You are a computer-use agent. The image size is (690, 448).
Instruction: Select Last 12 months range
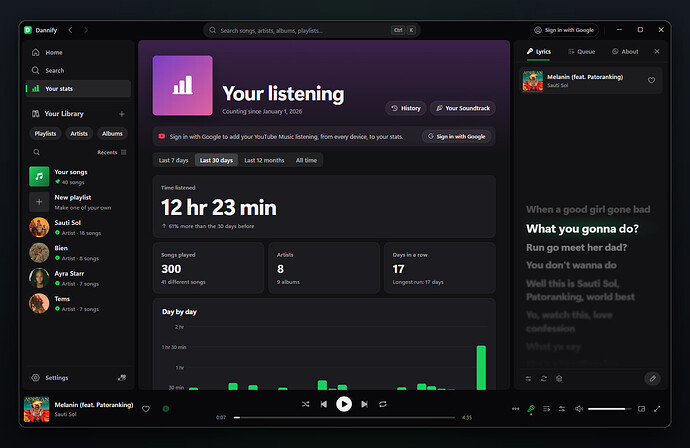pos(264,160)
